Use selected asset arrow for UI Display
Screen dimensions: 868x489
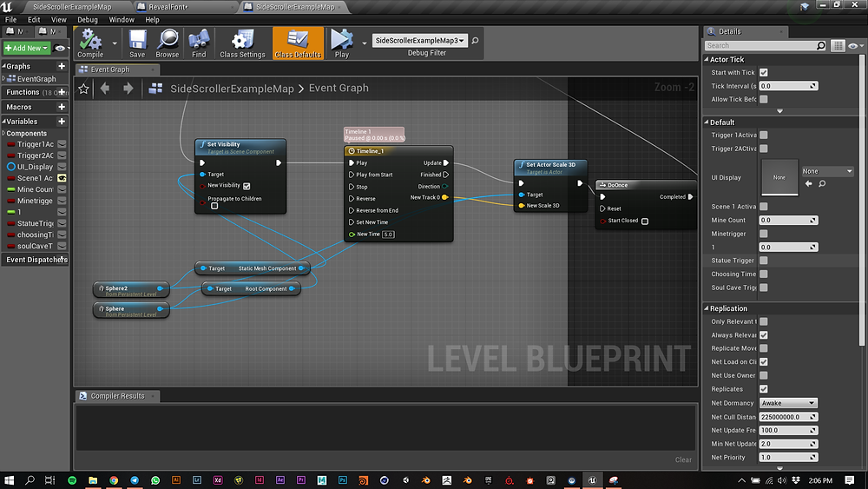click(809, 183)
